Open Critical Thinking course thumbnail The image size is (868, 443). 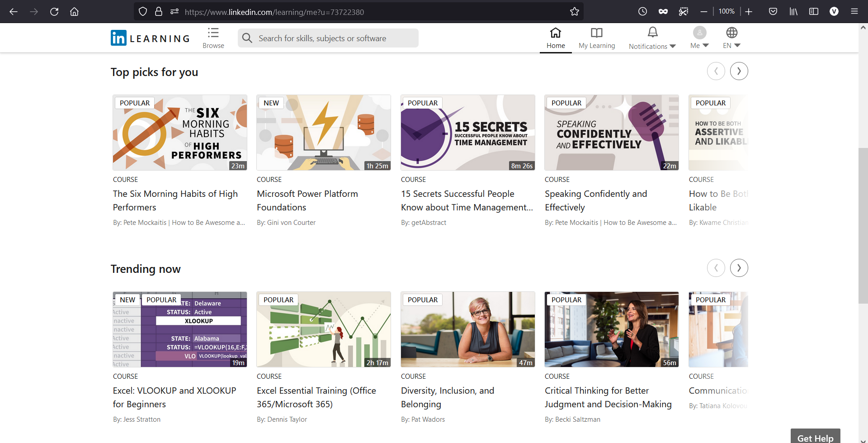click(x=612, y=329)
